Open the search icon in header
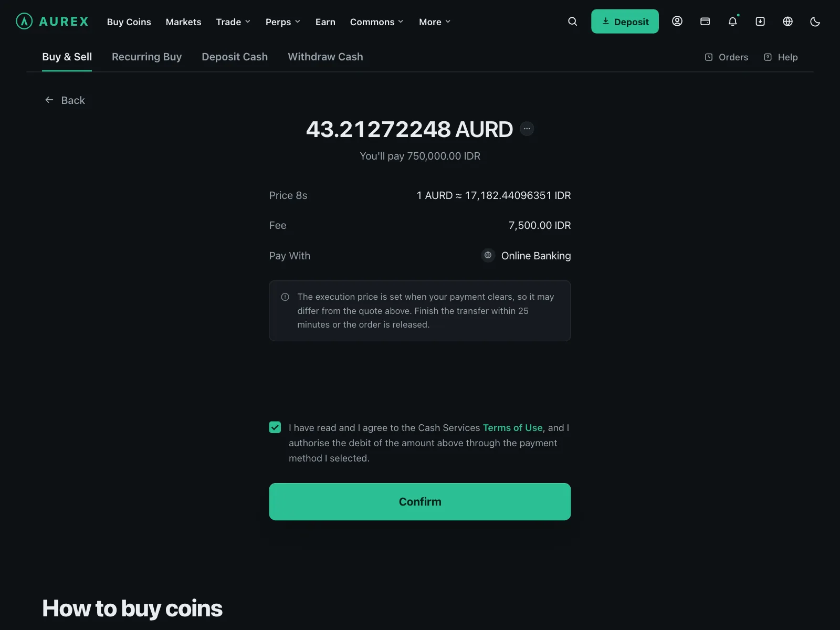840x630 pixels. tap(572, 22)
